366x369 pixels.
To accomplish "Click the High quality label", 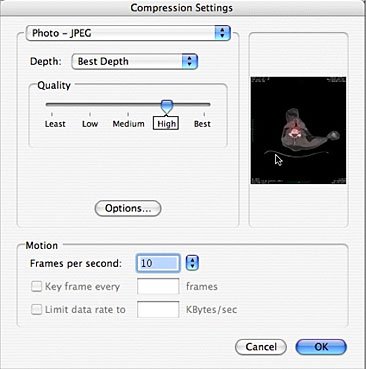I will [x=166, y=124].
